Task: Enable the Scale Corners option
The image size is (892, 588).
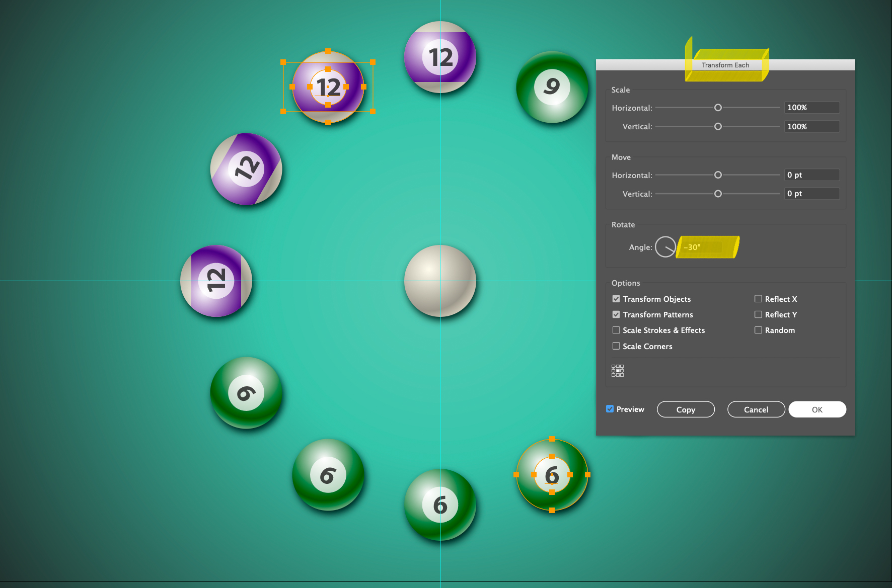Action: coord(616,346)
